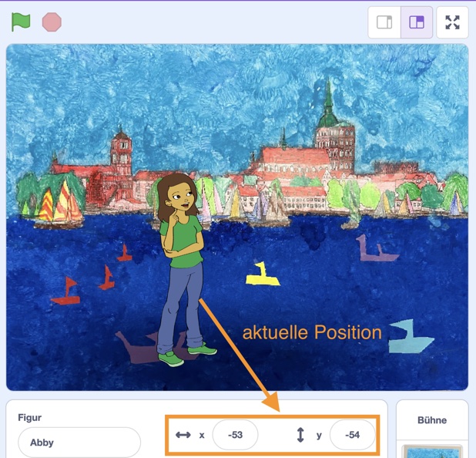Switch to the small stage layout

click(x=384, y=22)
